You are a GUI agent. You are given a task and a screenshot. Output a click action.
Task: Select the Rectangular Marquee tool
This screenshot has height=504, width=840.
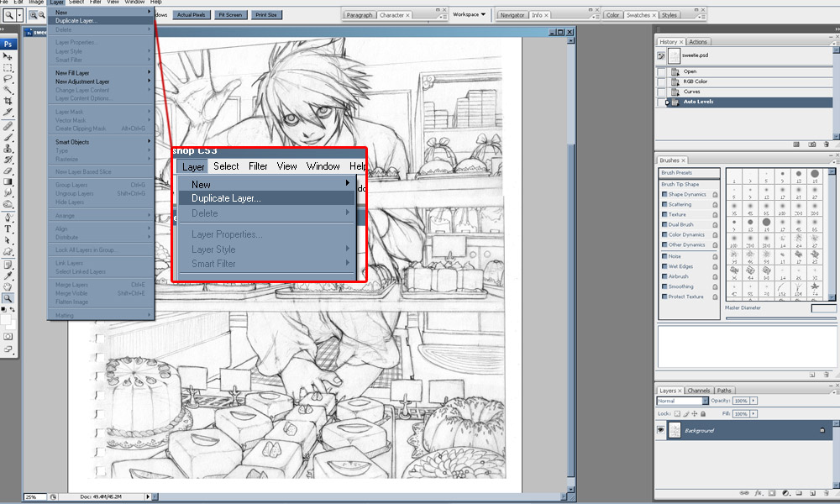pos(8,67)
